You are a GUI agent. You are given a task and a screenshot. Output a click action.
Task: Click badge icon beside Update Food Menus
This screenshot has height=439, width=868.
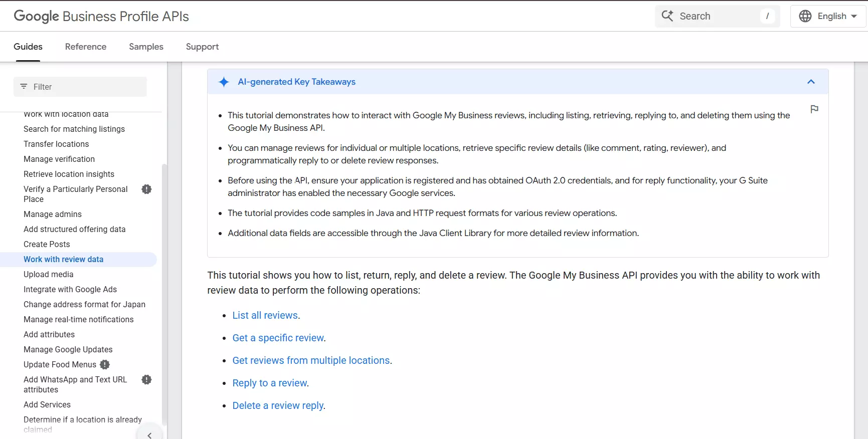point(105,364)
